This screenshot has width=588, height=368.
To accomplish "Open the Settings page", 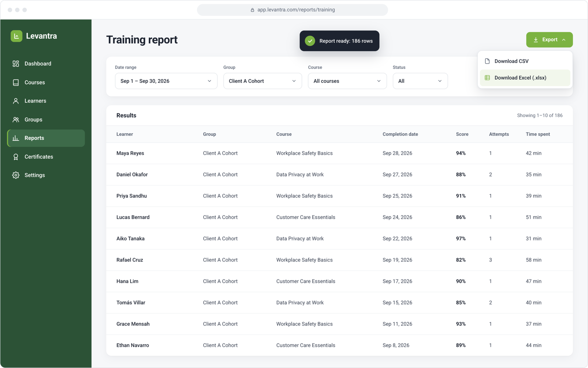I will click(x=46, y=175).
